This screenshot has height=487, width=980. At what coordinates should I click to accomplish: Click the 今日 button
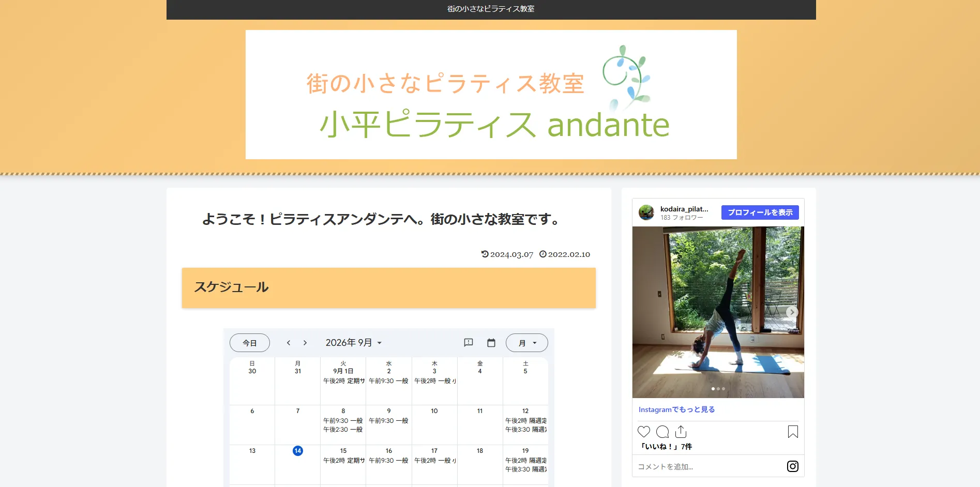pyautogui.click(x=250, y=343)
